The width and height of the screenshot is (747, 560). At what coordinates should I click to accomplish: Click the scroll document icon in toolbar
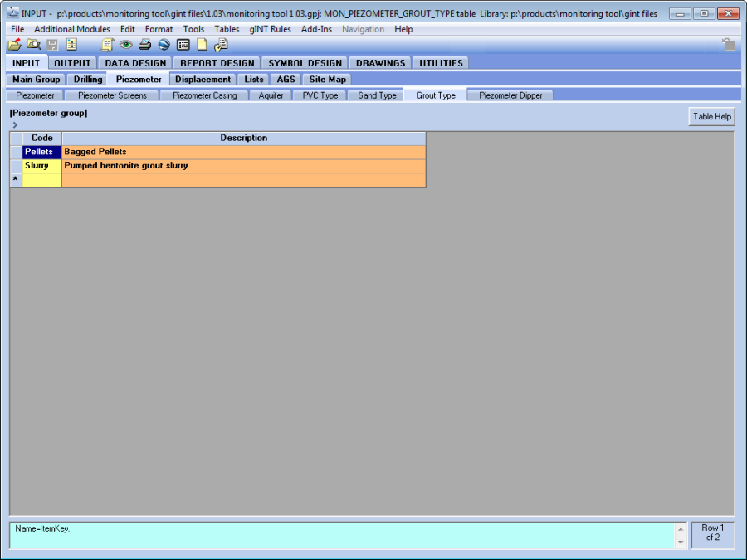(x=107, y=45)
